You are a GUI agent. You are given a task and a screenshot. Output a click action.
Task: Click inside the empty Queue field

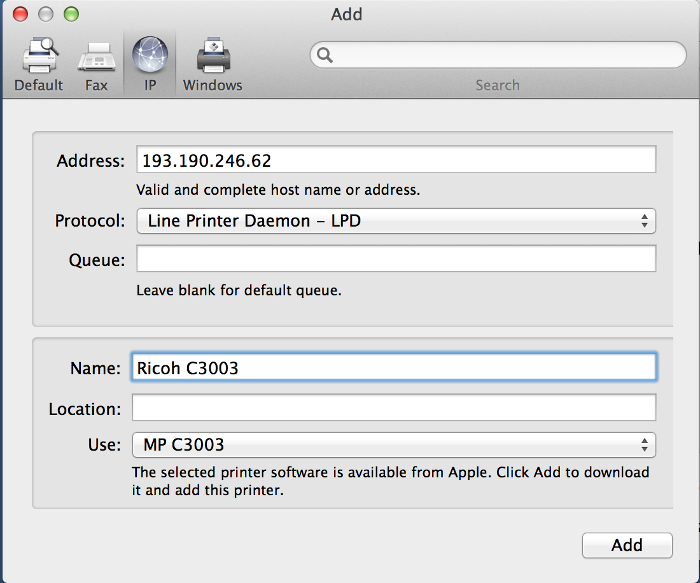coord(395,259)
